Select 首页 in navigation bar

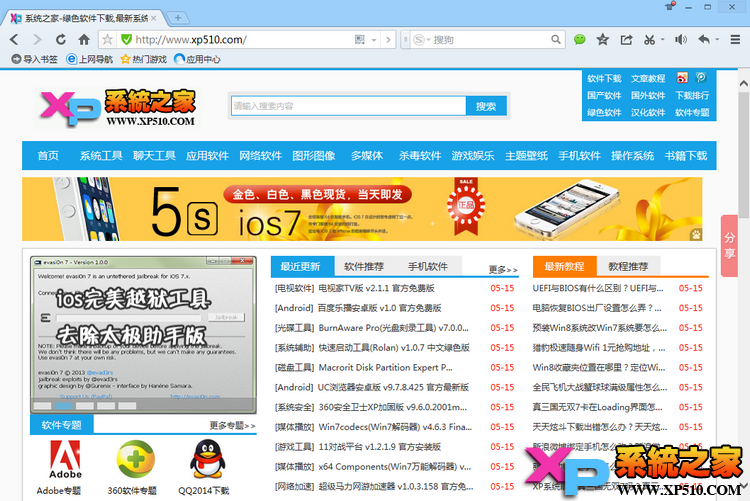coord(48,156)
